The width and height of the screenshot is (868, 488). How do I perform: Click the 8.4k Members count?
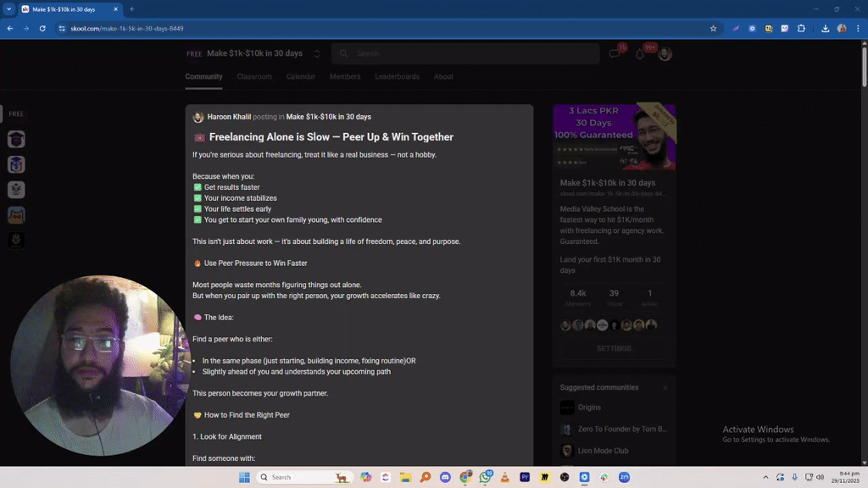(x=578, y=297)
